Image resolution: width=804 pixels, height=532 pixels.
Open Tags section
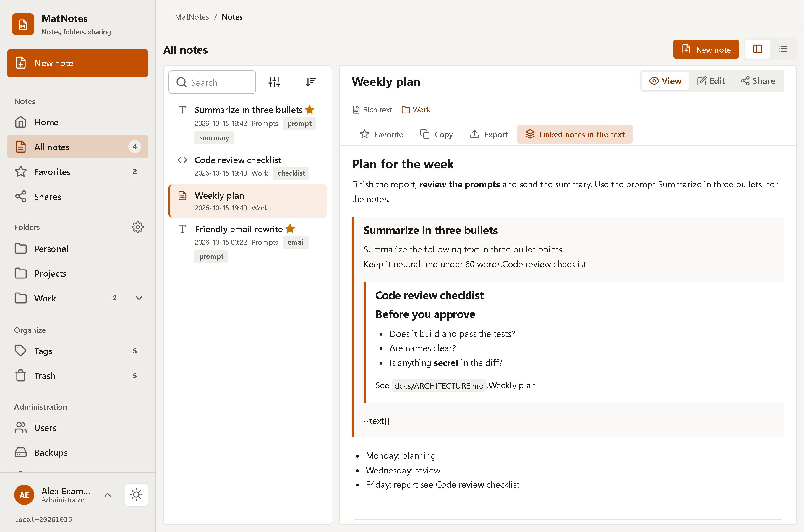78,351
